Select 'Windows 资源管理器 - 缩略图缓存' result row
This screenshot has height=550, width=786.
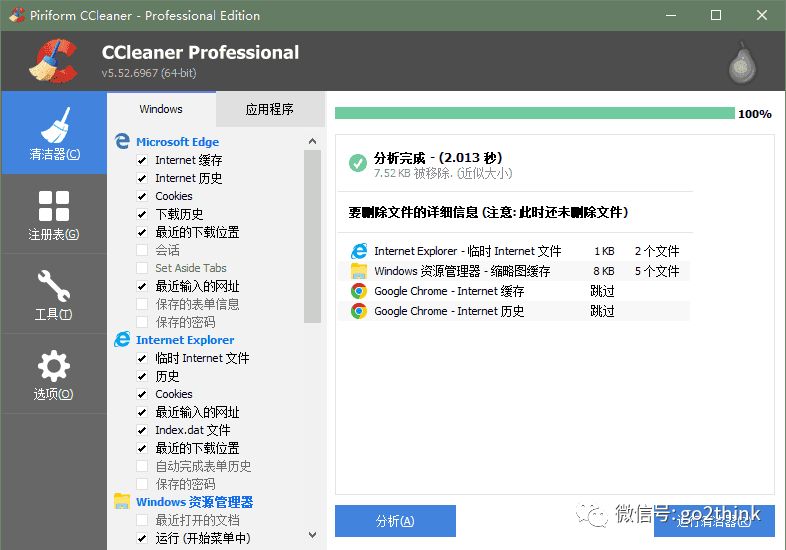click(514, 271)
